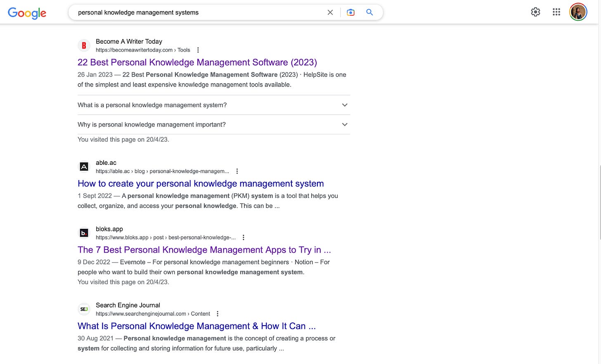This screenshot has height=364, width=601.
Task: Open search by image camera icon
Action: pyautogui.click(x=350, y=12)
